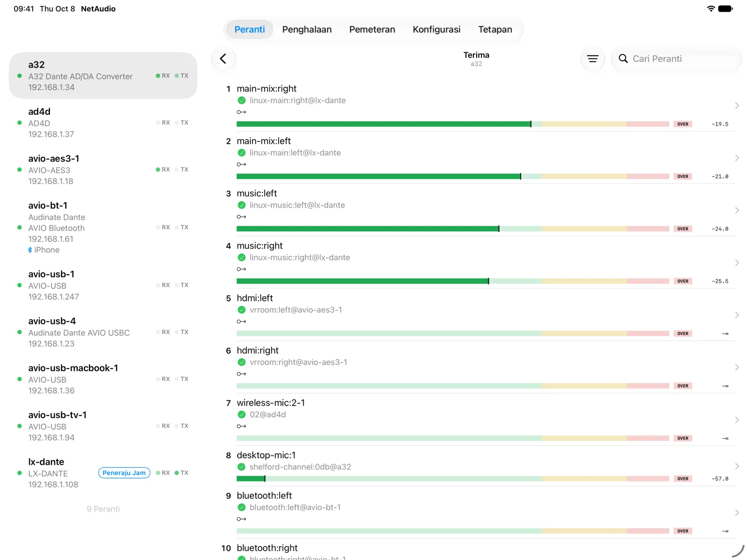This screenshot has height=560, width=747.
Task: Click the iPhone Bluetooth icon under avio-bt-1
Action: (x=30, y=250)
